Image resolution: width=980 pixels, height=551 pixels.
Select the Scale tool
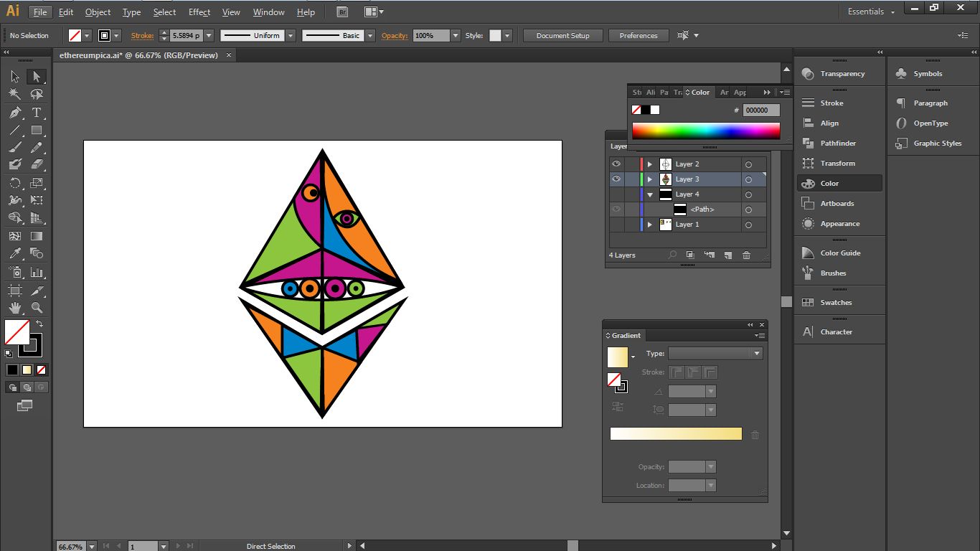tap(37, 183)
